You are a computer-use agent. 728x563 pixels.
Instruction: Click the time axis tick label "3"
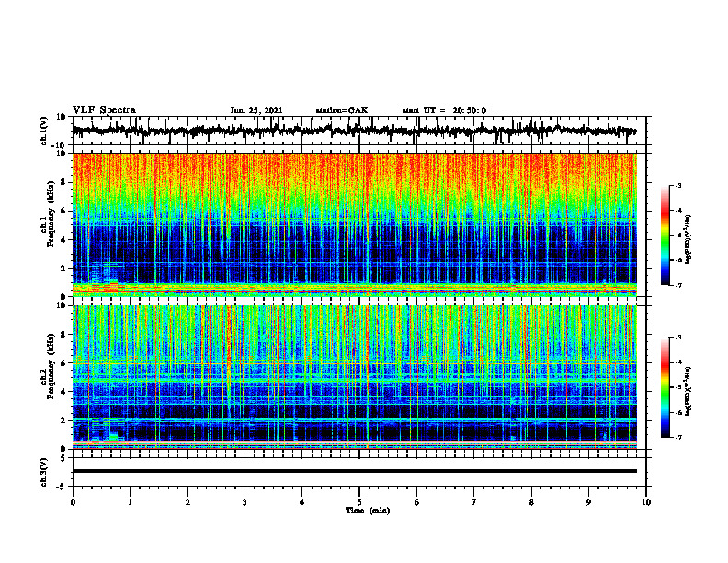[x=245, y=502]
